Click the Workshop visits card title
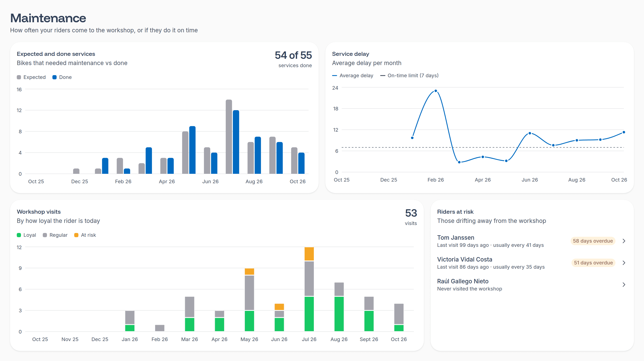This screenshot has height=361, width=644. point(39,212)
